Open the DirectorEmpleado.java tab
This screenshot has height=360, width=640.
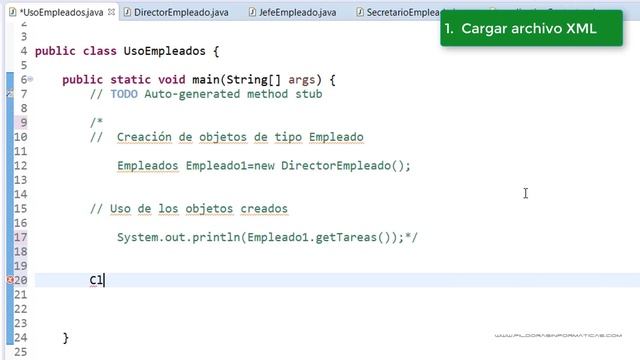point(181,12)
